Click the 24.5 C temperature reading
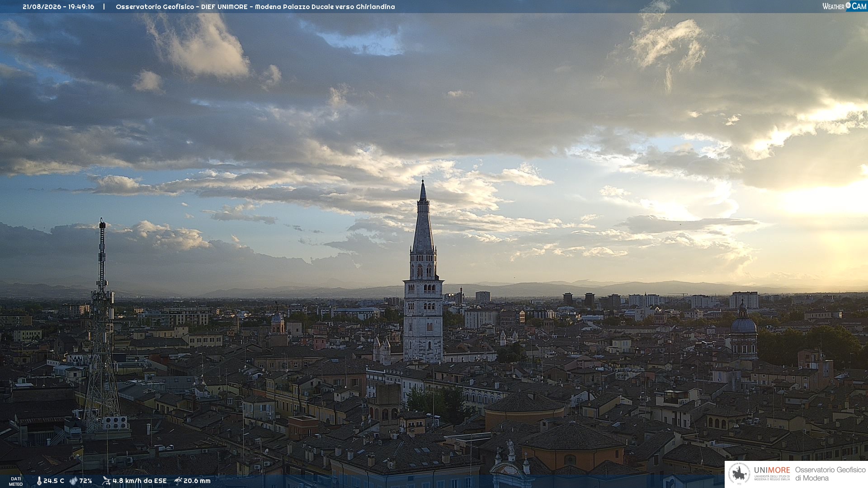 (54, 481)
